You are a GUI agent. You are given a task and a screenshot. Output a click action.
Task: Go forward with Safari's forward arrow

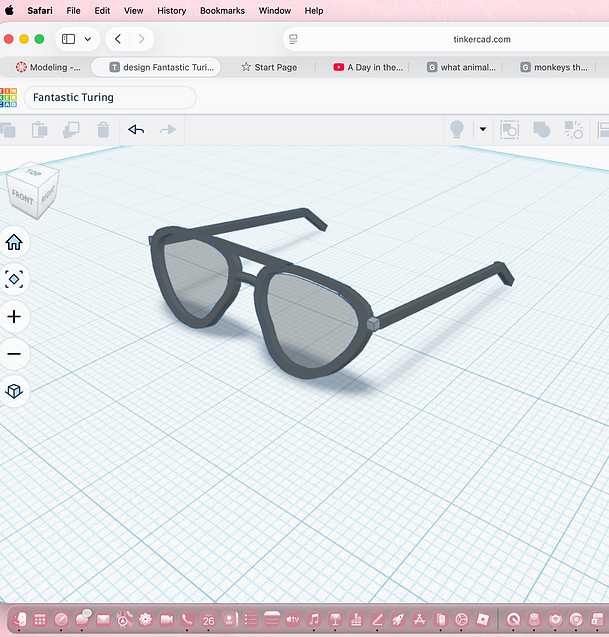click(x=141, y=39)
